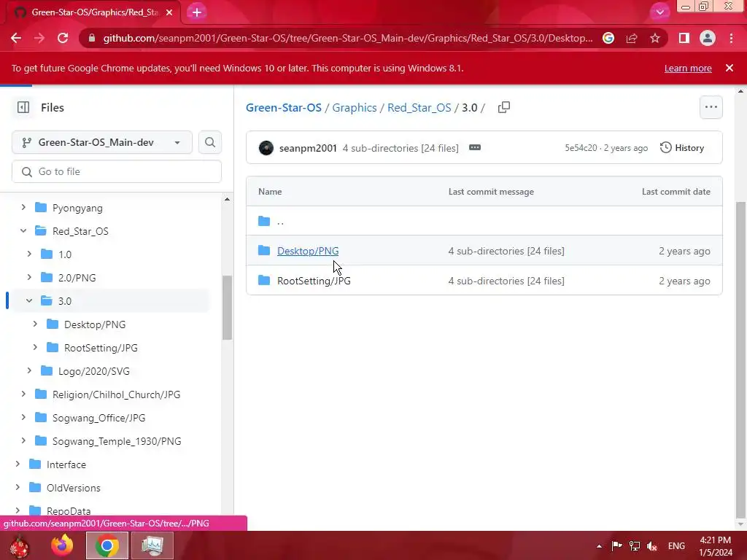Click the search magnifier button beside branch selector
Screen dimensions: 747x560
click(x=209, y=142)
